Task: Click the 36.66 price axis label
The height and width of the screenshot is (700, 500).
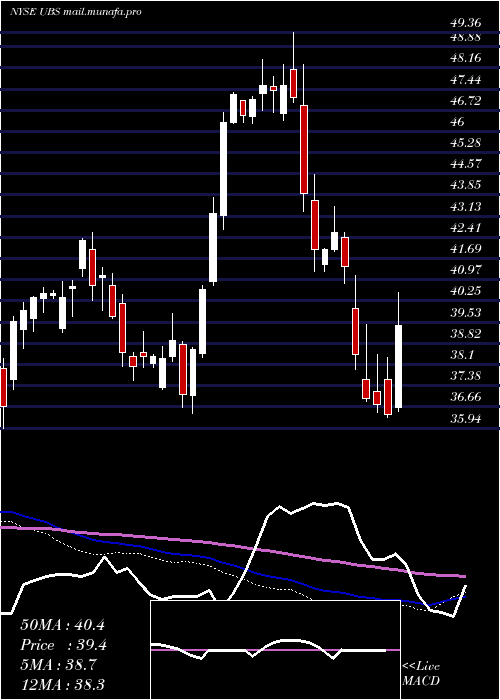Action: tap(466, 397)
